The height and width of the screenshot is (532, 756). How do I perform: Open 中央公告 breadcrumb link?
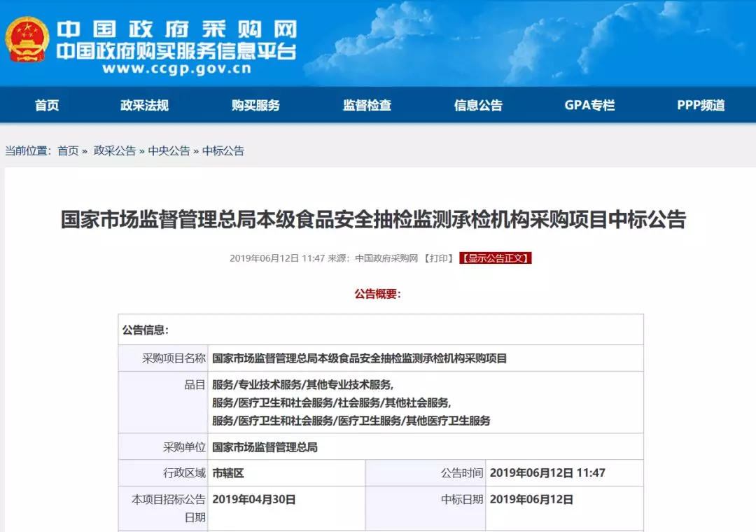169,151
